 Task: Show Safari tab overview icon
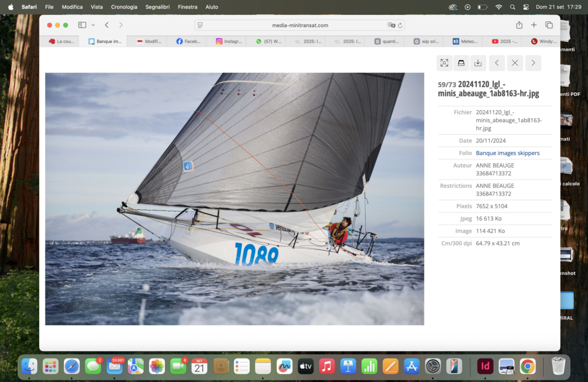tap(549, 25)
